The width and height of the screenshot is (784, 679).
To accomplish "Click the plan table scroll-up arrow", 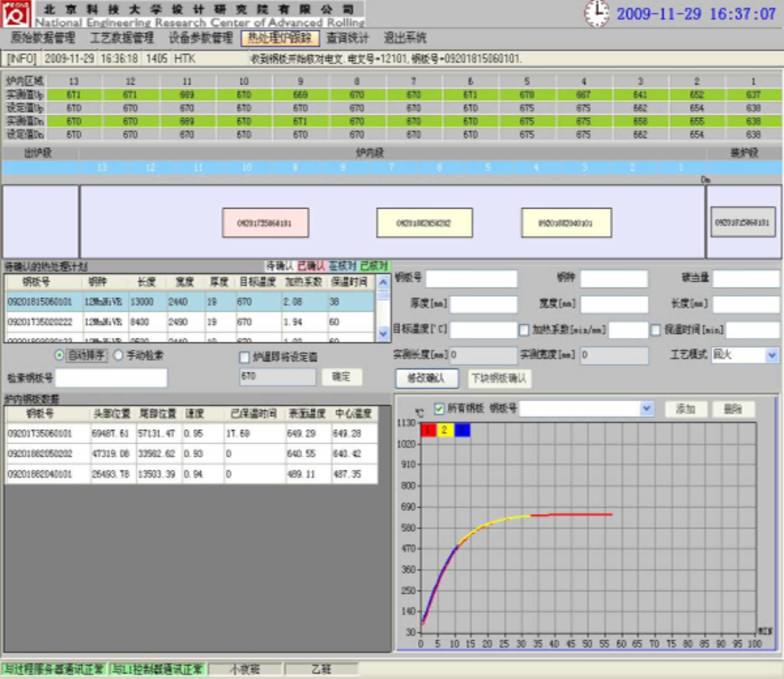I will 383,282.
